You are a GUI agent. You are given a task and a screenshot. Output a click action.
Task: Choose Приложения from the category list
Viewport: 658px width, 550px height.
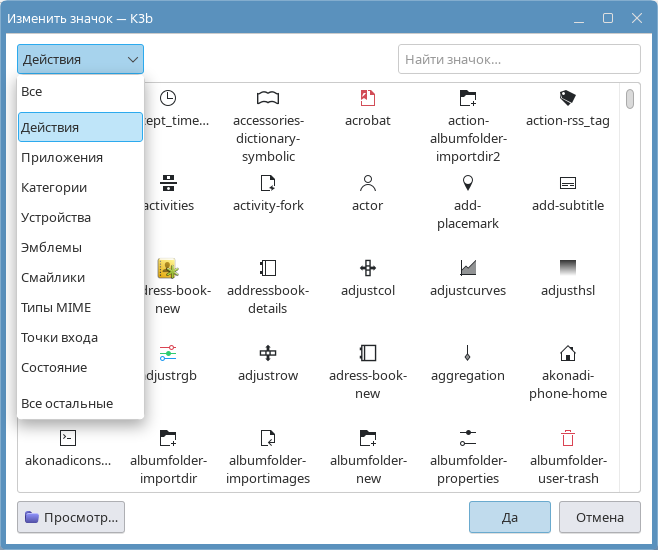[x=62, y=158]
